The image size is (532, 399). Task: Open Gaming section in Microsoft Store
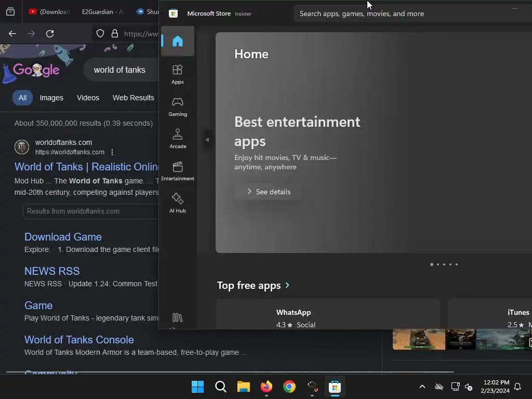[178, 107]
